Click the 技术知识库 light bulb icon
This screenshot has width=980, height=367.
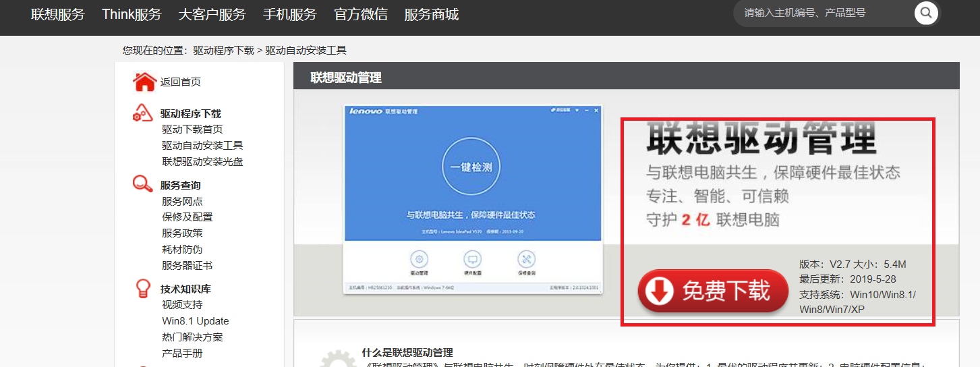click(x=143, y=288)
